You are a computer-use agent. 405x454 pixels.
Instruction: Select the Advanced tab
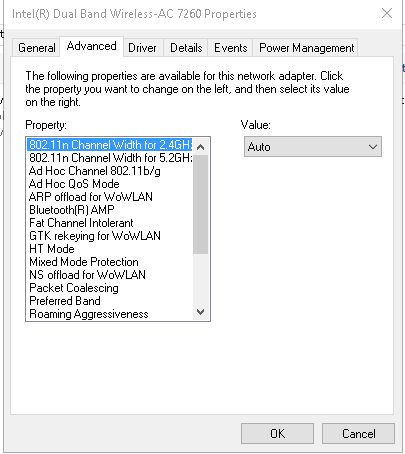[x=92, y=46]
